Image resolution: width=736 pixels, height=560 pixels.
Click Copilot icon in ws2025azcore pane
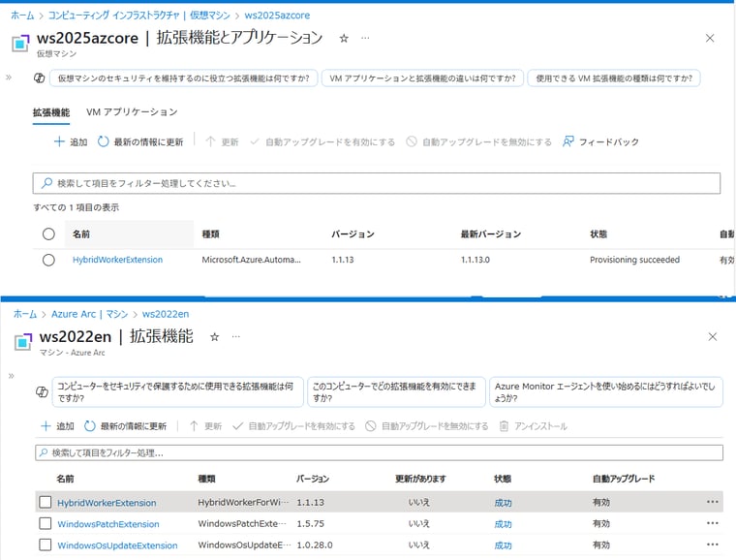pyautogui.click(x=40, y=78)
